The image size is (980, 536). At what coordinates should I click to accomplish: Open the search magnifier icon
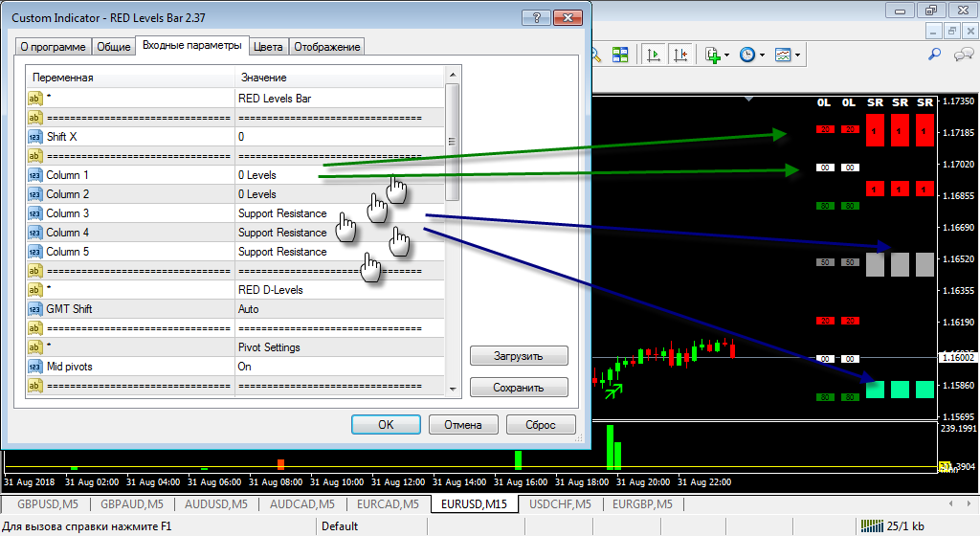[934, 55]
